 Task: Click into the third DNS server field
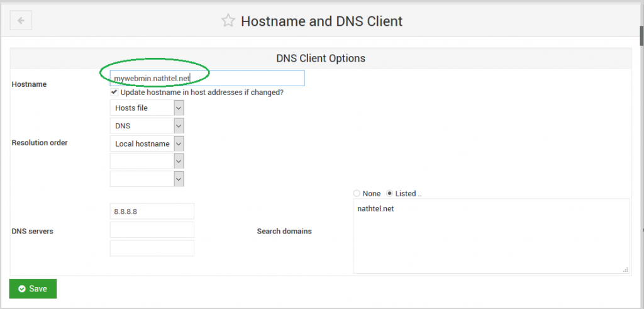coord(152,248)
